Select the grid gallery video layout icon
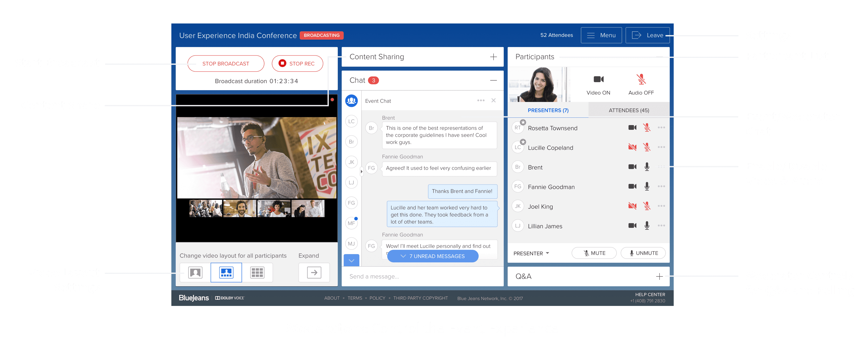Image resolution: width=868 pixels, height=350 pixels. tap(257, 272)
